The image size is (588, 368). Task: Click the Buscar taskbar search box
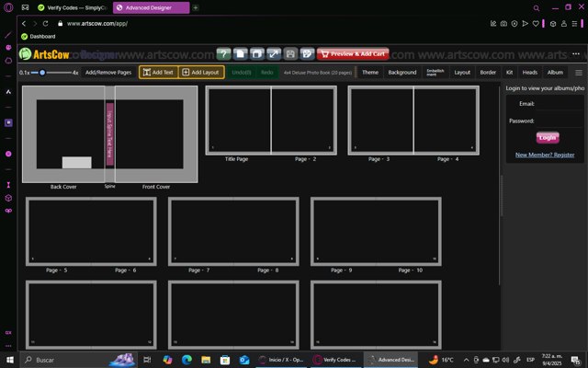pyautogui.click(x=78, y=360)
